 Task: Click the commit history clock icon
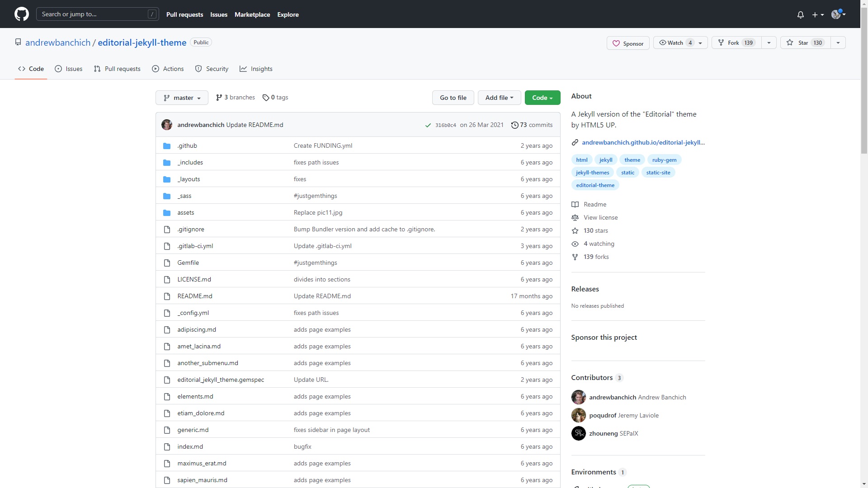[514, 125]
